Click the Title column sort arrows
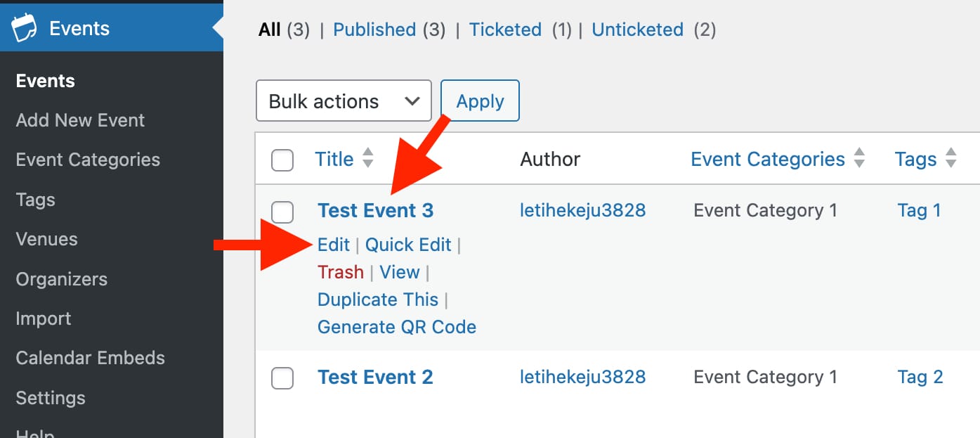This screenshot has height=438, width=980. (x=368, y=159)
